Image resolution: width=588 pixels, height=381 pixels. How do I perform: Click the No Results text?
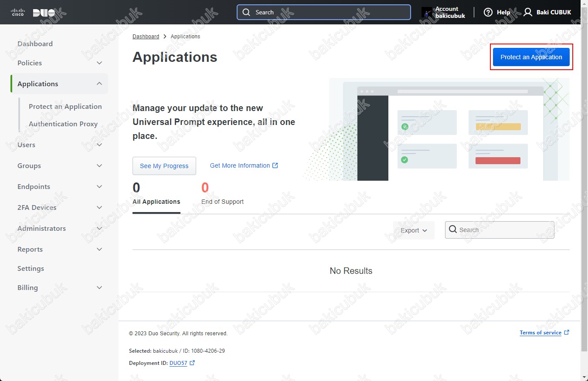point(351,271)
